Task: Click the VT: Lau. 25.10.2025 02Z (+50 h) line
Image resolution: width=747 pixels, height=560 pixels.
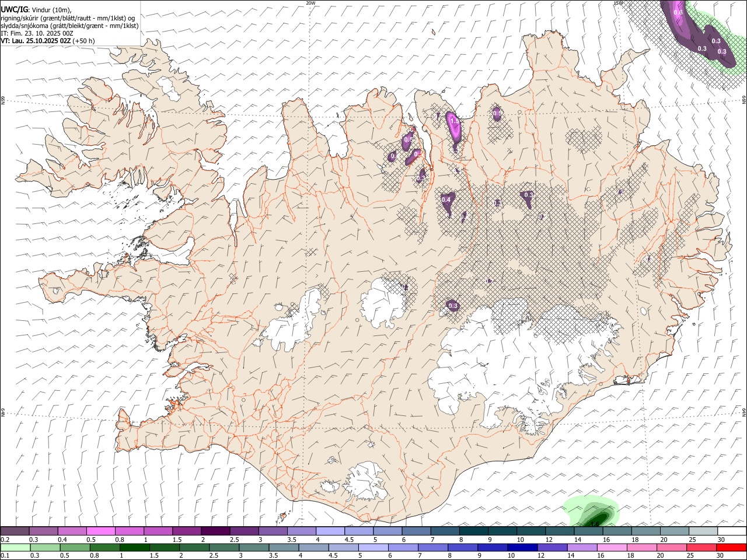Action: [x=47, y=41]
